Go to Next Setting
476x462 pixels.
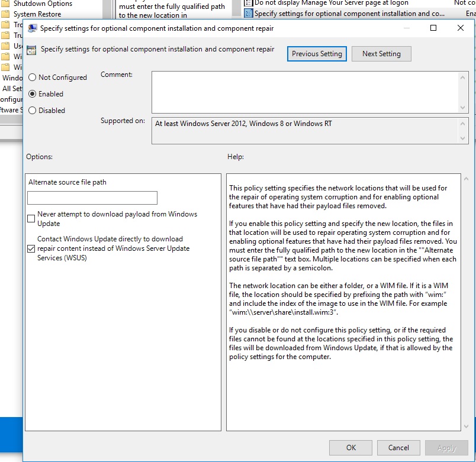coord(381,54)
